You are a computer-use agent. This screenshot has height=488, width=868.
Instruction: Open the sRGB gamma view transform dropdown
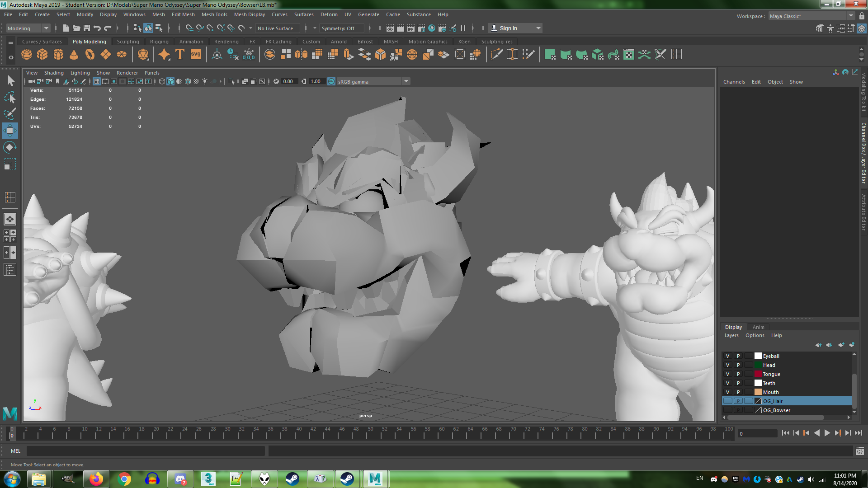(373, 82)
